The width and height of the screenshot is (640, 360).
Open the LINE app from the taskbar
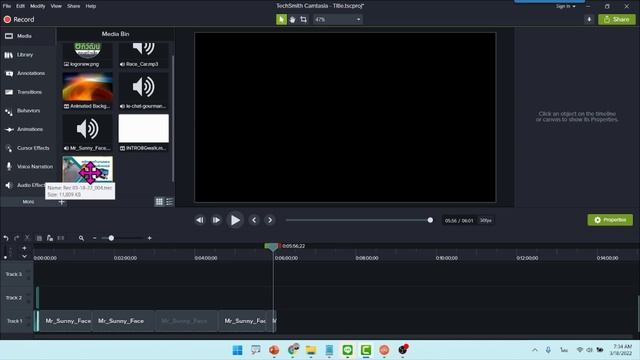[x=347, y=350]
